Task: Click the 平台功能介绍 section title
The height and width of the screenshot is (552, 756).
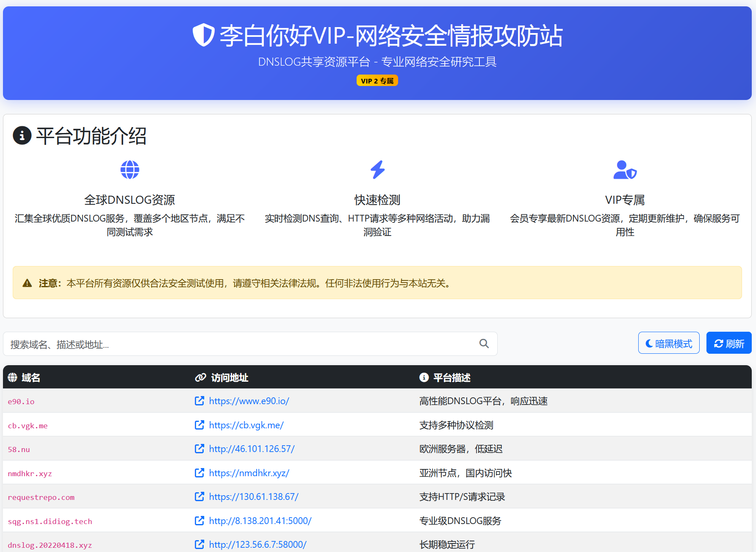Action: click(x=91, y=136)
